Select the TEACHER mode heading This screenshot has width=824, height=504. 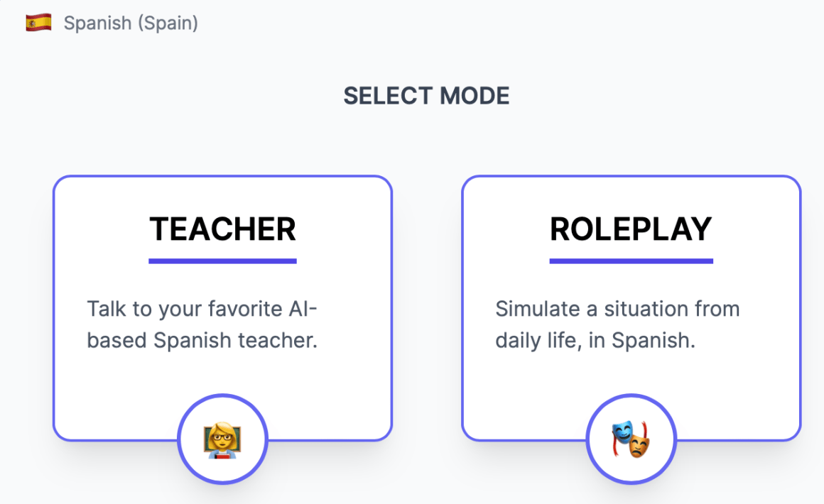(222, 229)
